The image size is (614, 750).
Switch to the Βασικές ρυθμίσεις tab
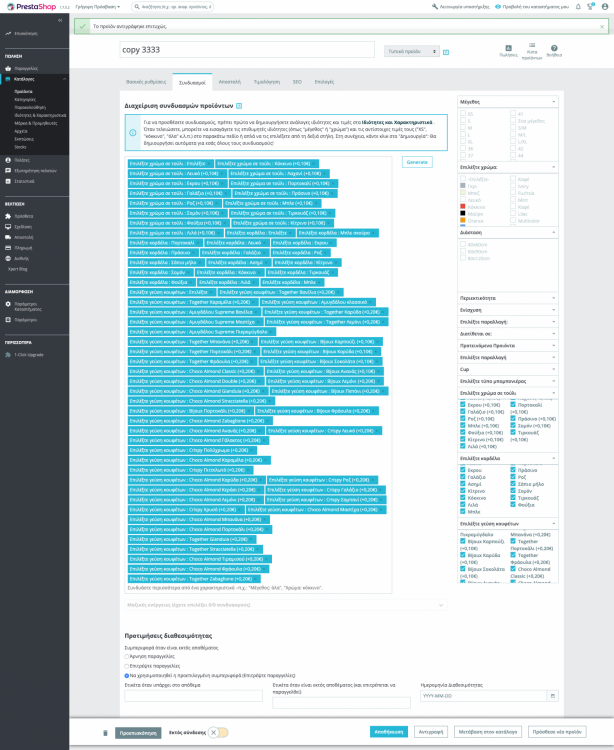click(x=146, y=82)
